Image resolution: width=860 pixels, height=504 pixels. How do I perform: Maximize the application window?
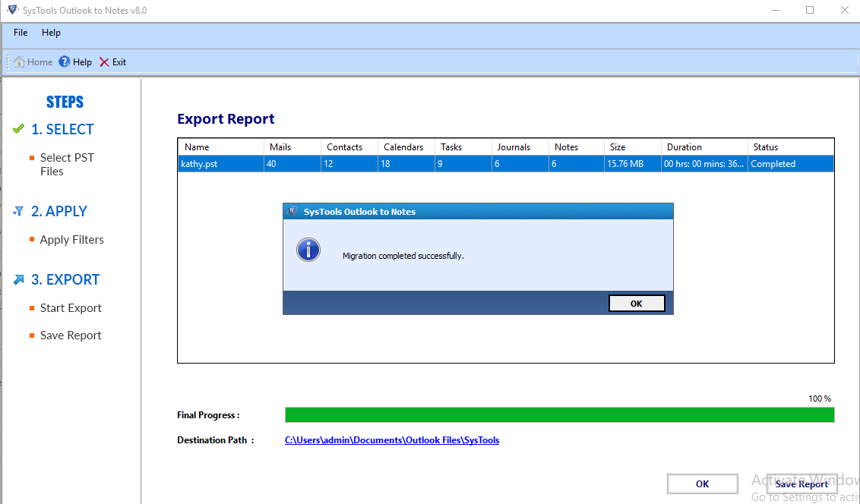click(x=810, y=10)
